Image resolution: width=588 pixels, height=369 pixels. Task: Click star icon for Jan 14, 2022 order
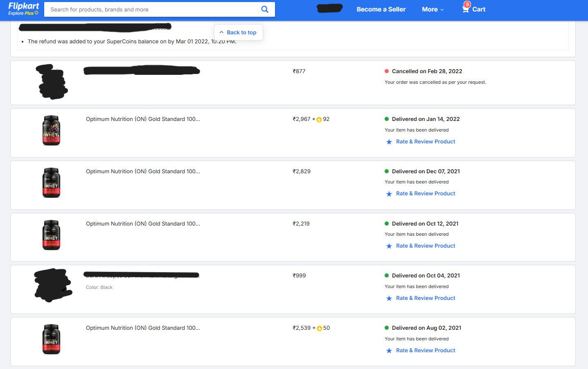click(x=389, y=142)
